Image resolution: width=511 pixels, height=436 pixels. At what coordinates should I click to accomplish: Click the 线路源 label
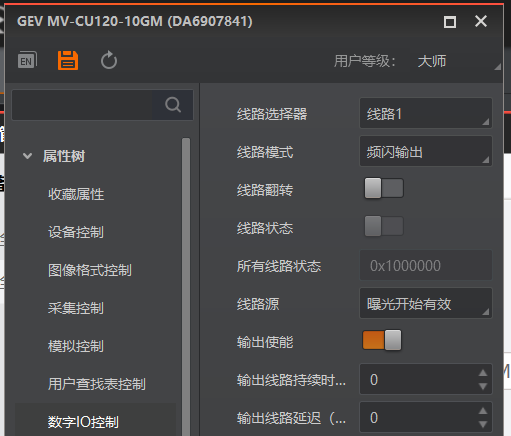pyautogui.click(x=258, y=304)
